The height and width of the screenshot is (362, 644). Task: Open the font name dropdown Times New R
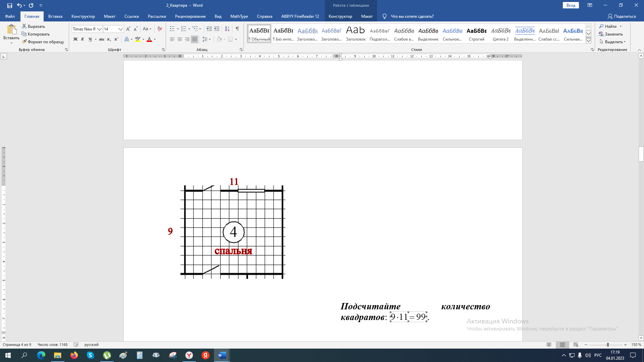[x=100, y=29]
